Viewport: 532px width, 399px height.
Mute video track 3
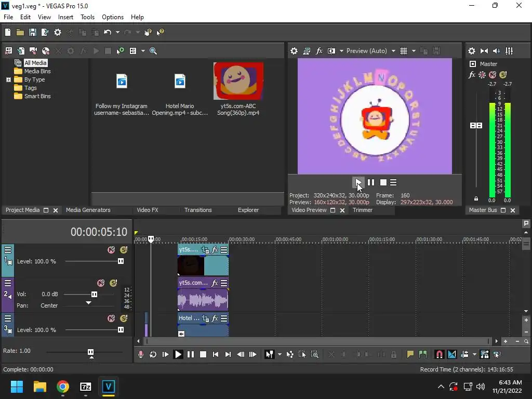tap(111, 318)
